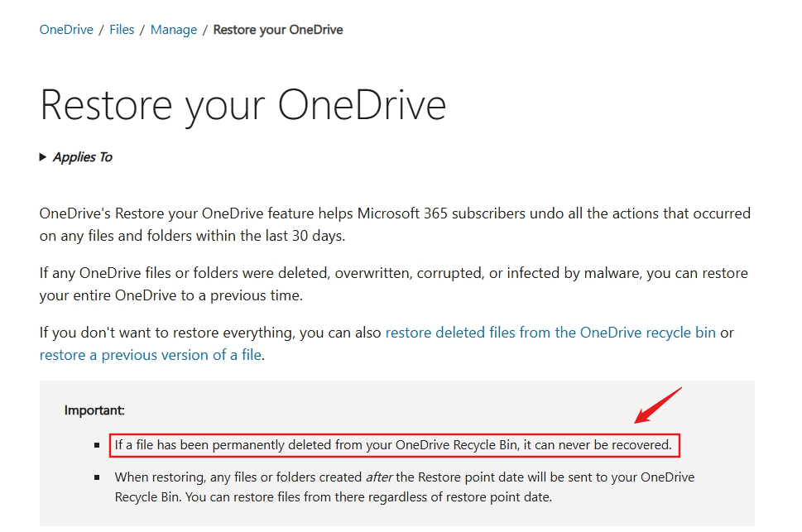Click the 'When restoring, any files' bullet text
The width and height of the screenshot is (802, 532).
click(x=405, y=487)
